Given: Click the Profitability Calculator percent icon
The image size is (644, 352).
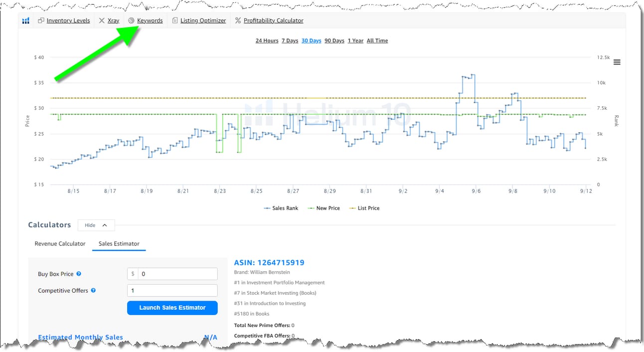Looking at the screenshot, I should coord(238,20).
